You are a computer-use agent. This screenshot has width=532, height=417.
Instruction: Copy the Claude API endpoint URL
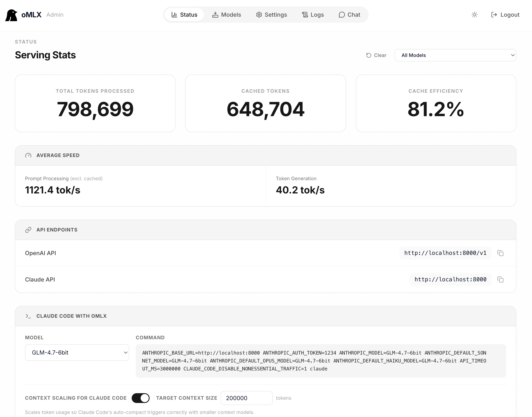(500, 279)
